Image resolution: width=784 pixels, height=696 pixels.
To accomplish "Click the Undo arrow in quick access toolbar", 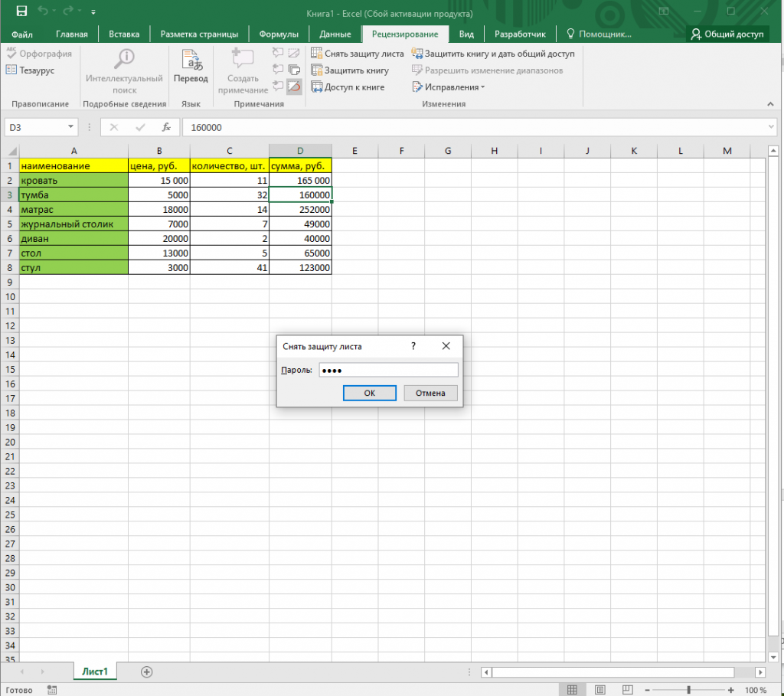I will click(x=43, y=11).
